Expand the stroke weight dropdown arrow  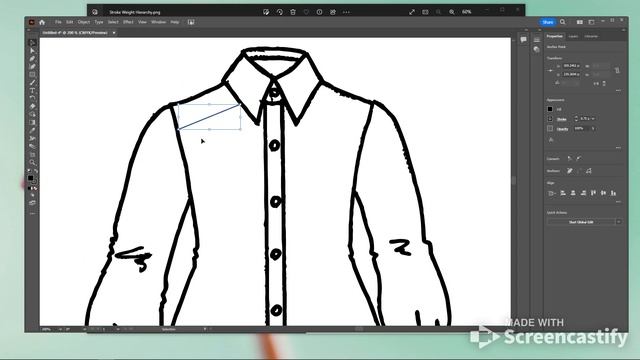593,119
